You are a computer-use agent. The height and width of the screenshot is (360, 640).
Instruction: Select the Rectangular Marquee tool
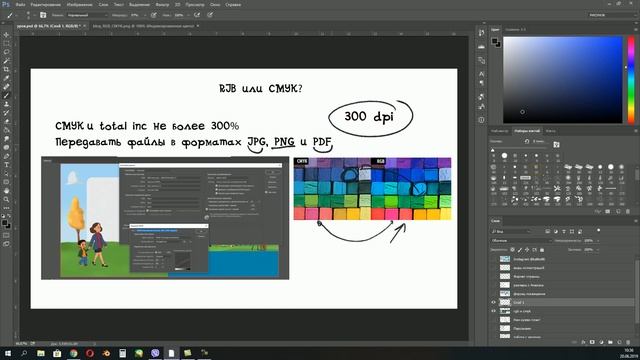(x=6, y=43)
